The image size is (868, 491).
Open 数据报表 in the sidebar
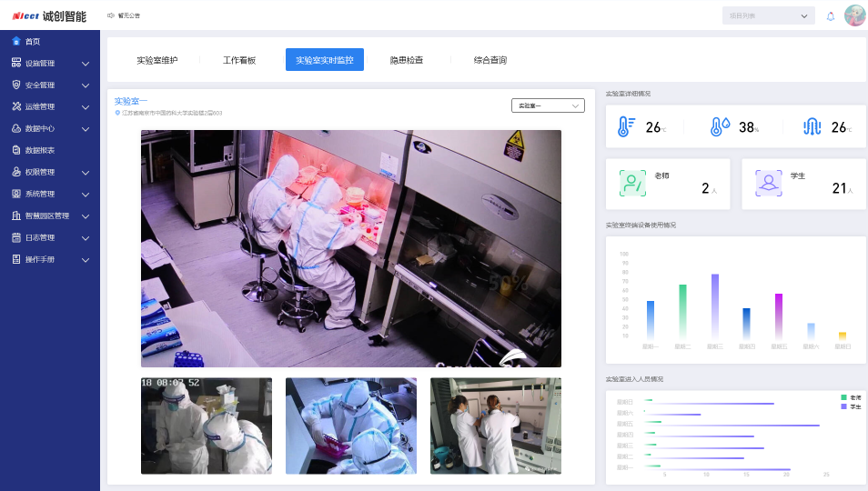point(40,151)
